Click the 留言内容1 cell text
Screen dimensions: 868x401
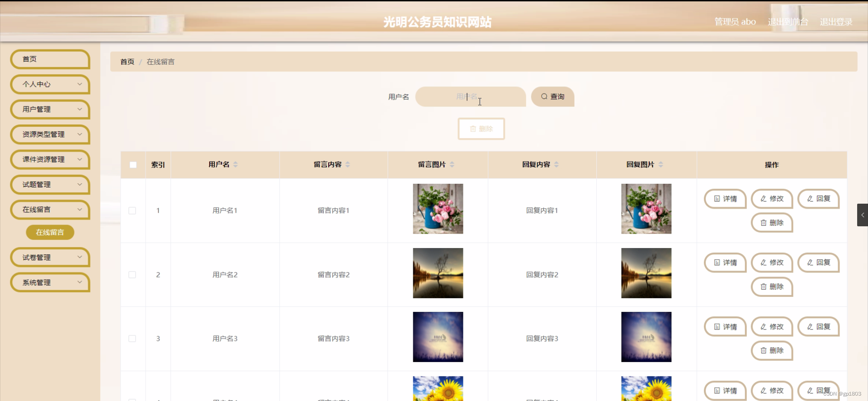[334, 210]
